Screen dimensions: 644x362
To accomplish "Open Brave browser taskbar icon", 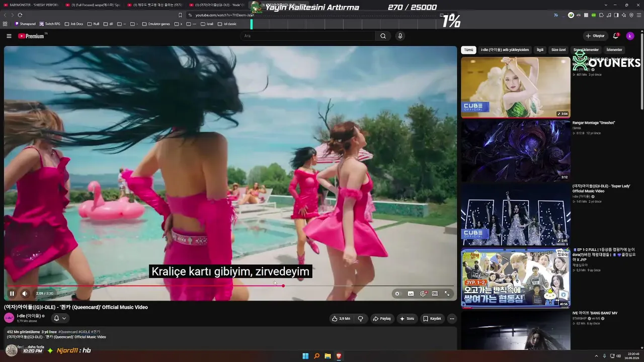I will 339,356.
